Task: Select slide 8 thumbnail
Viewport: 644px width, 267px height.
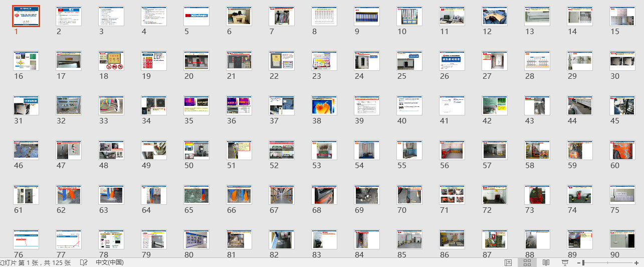Action: pos(324,16)
